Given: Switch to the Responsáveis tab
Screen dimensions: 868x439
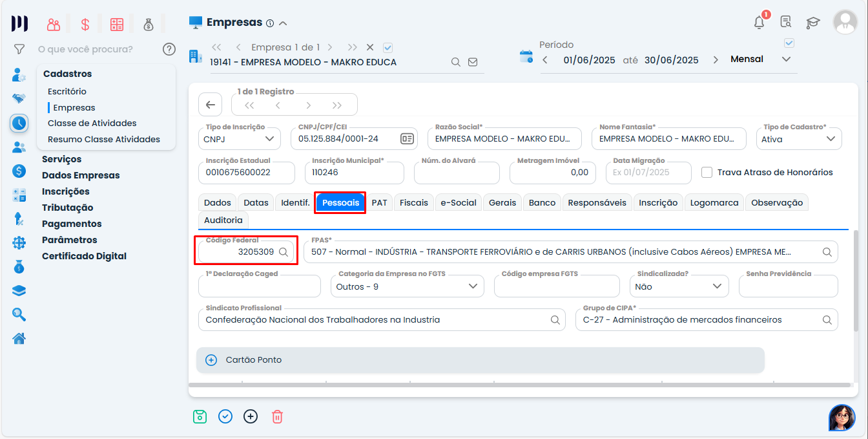Looking at the screenshot, I should pyautogui.click(x=597, y=202).
